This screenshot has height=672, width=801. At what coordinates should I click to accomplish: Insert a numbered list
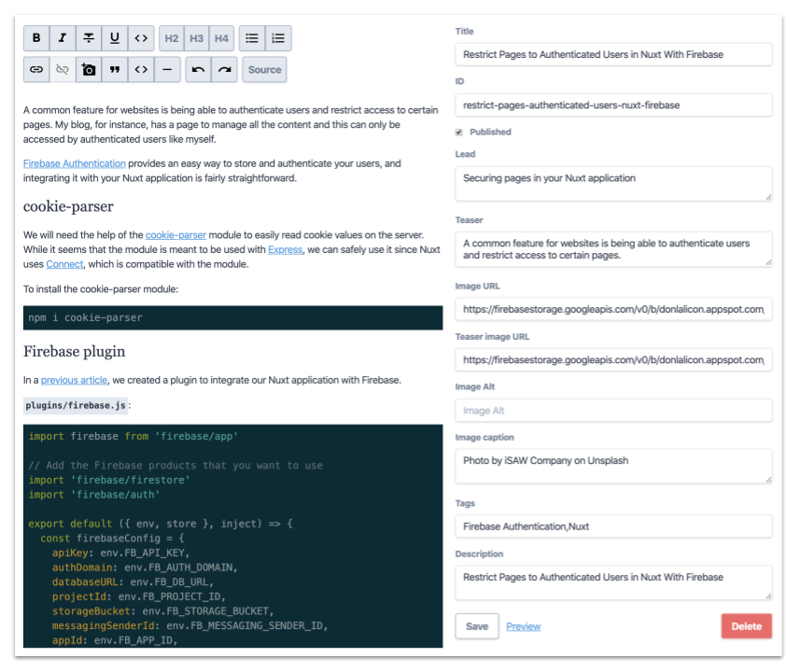(278, 38)
